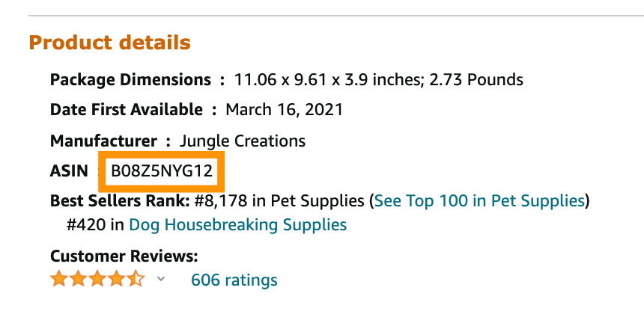Screen dimensions: 644x335
Task: Click the Date First Available label
Action: click(127, 110)
